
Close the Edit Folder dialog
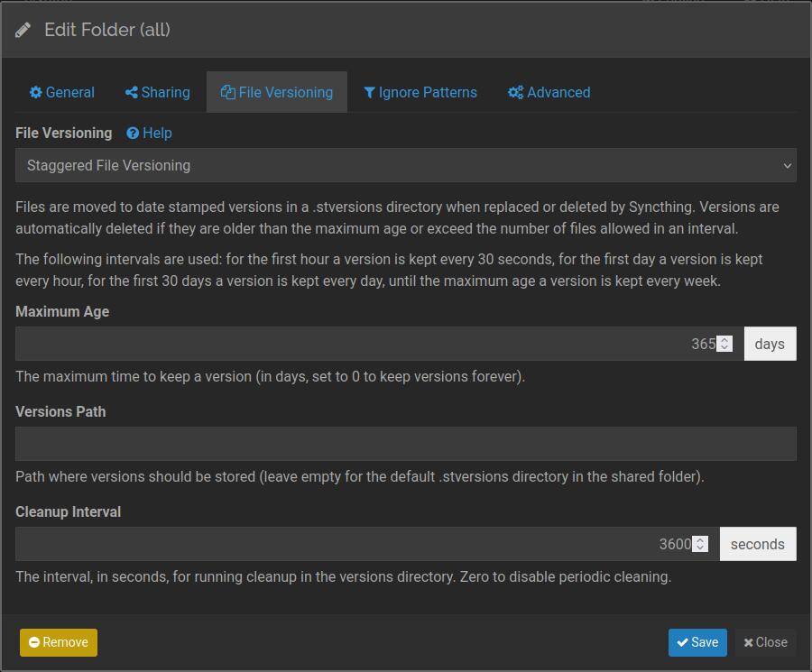click(x=765, y=642)
